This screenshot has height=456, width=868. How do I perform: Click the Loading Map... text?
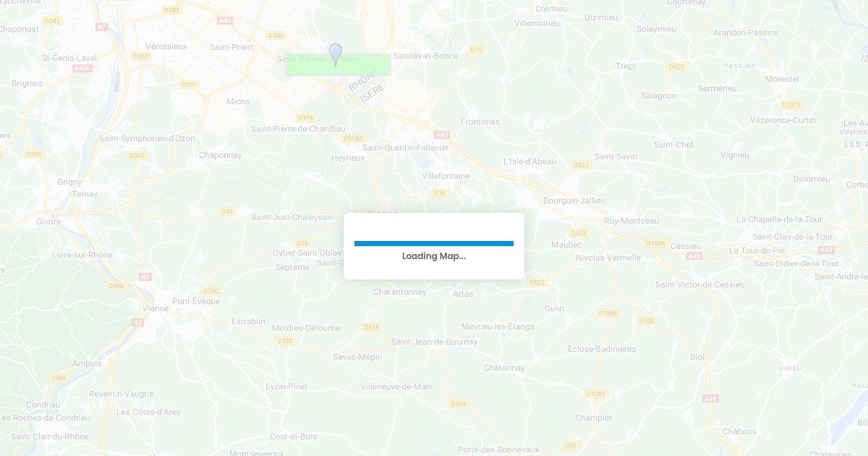[434, 256]
